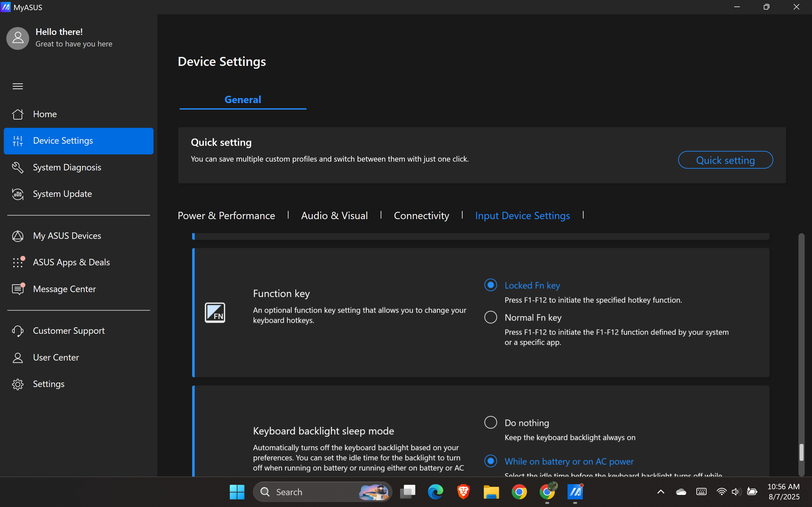Open My ASUS Devices sidebar item
The width and height of the screenshot is (812, 507).
pyautogui.click(x=67, y=236)
